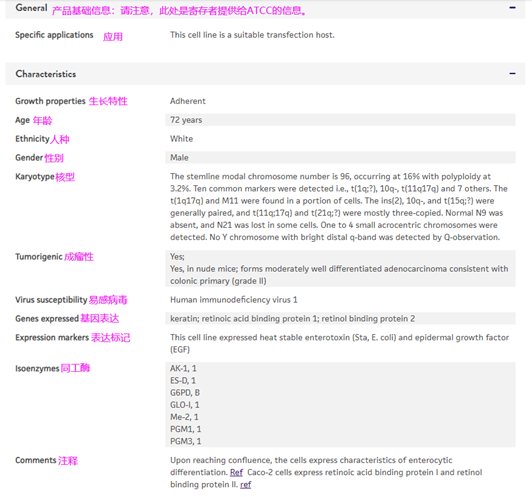Open the lowercase ref link after protein II
The image size is (532, 497).
(246, 484)
